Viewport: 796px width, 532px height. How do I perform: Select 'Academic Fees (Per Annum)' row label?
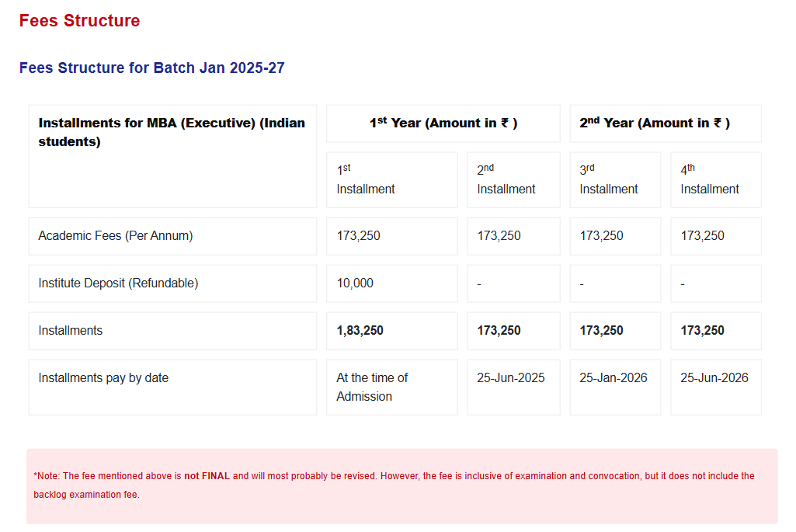116,236
